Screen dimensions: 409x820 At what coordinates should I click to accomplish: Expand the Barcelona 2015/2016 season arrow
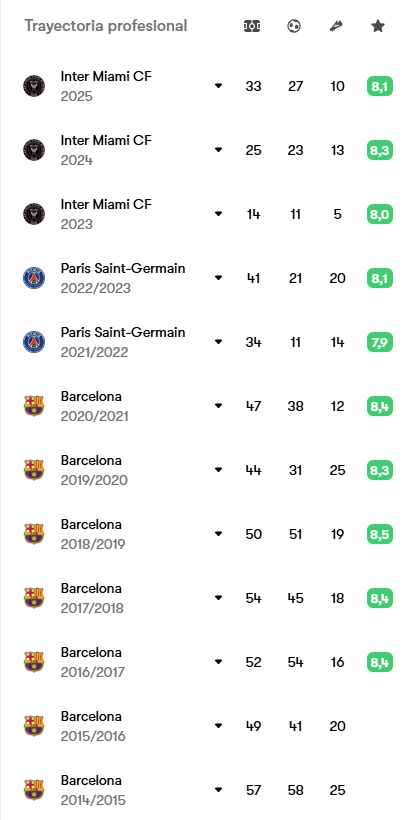click(219, 726)
